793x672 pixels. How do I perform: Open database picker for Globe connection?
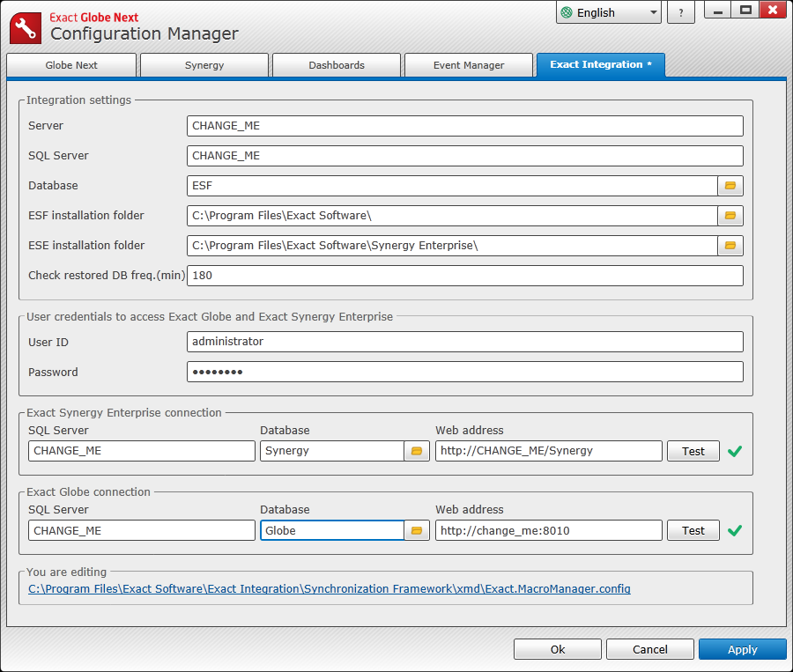click(x=416, y=530)
